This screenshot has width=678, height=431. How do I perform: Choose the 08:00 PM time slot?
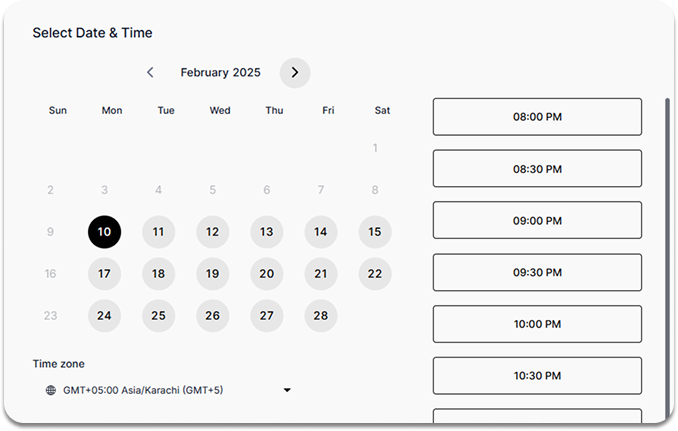537,117
